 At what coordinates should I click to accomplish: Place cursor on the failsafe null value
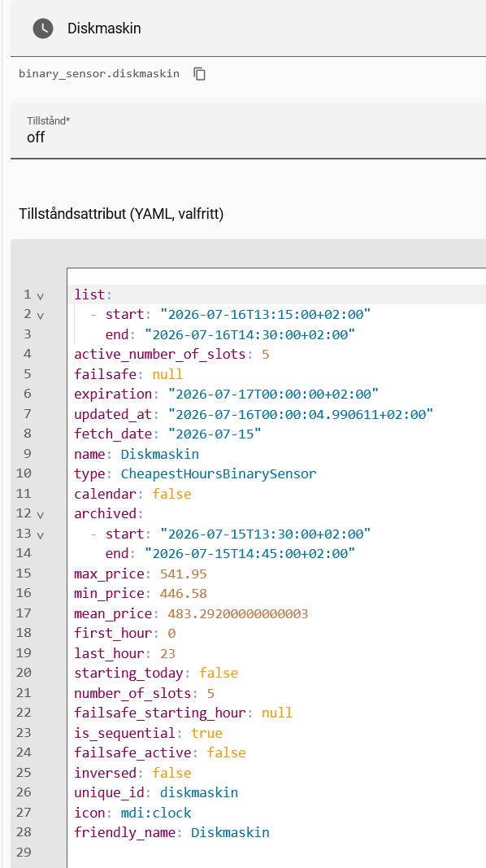tap(167, 374)
